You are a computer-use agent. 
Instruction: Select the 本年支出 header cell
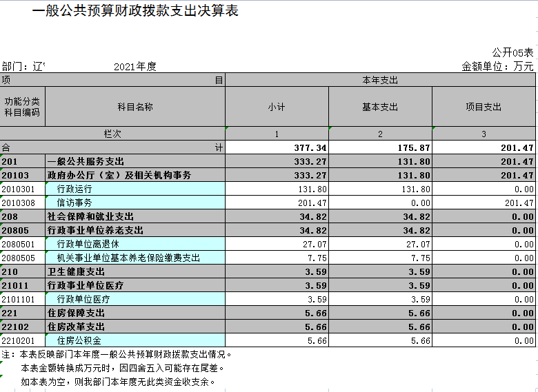pyautogui.click(x=380, y=80)
